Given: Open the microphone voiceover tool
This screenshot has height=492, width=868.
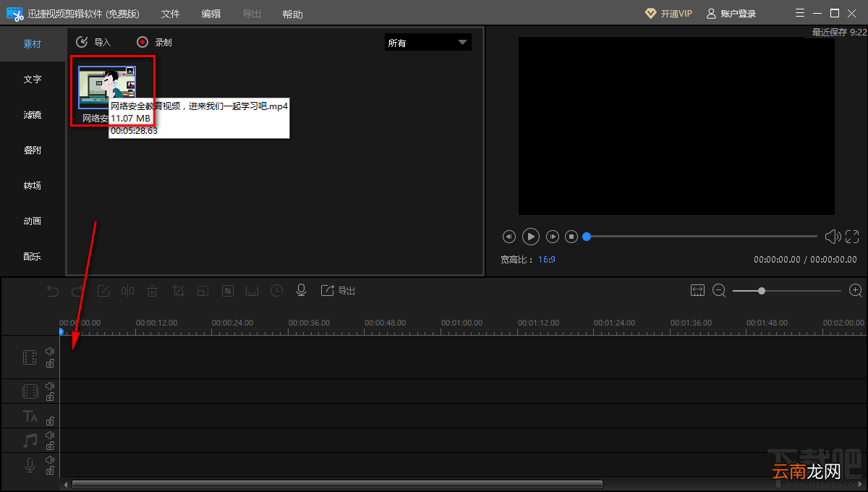Looking at the screenshot, I should [x=302, y=290].
